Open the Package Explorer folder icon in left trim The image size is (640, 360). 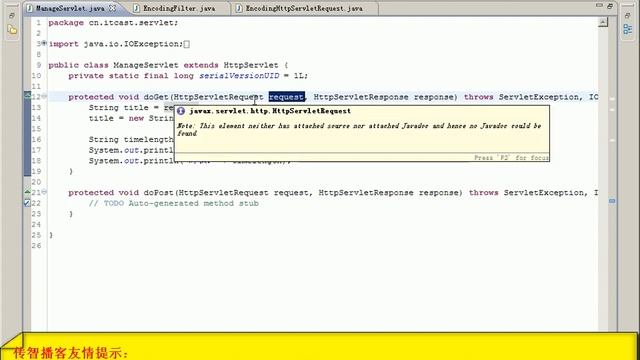click(12, 29)
